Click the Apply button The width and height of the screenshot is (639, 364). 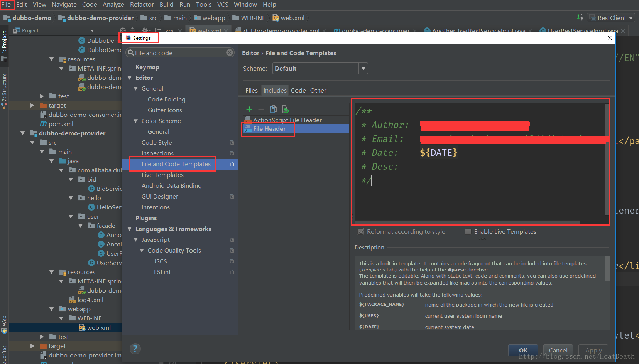pyautogui.click(x=593, y=350)
